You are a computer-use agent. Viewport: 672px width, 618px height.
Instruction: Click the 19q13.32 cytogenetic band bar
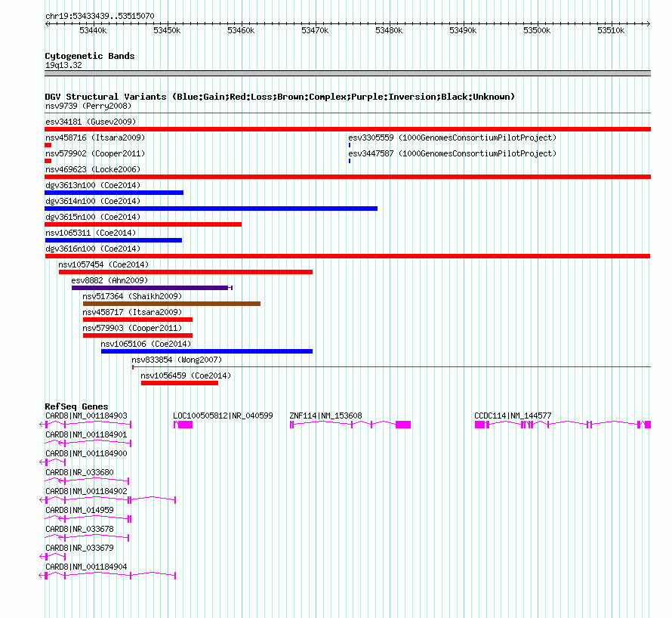coord(347,73)
